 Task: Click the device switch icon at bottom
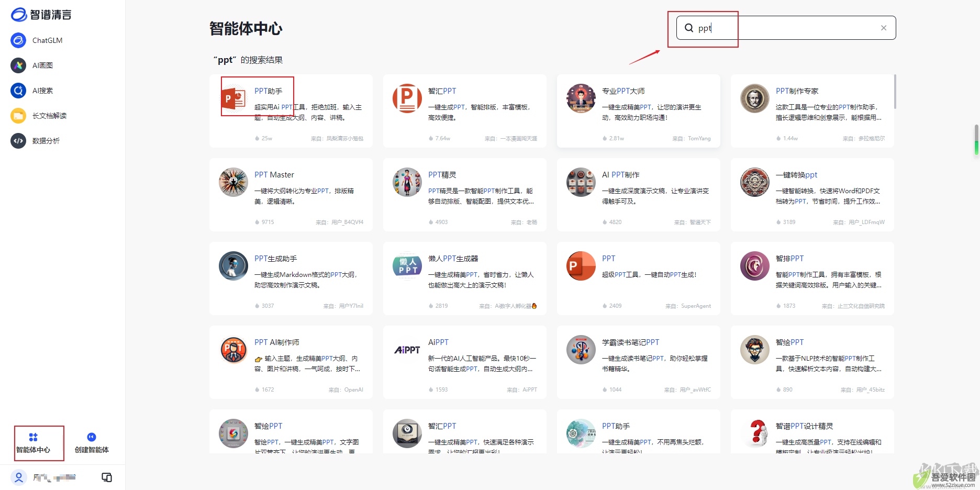(x=107, y=477)
